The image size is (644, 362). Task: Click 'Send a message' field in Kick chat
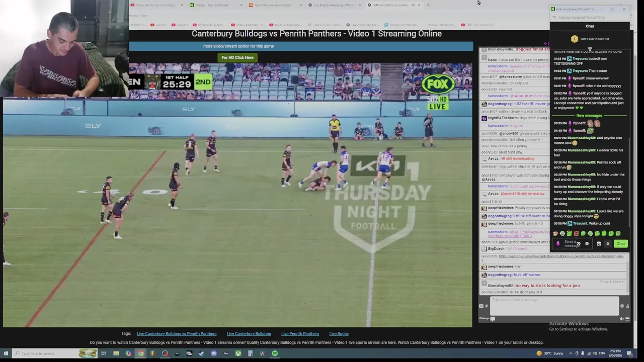tap(573, 244)
